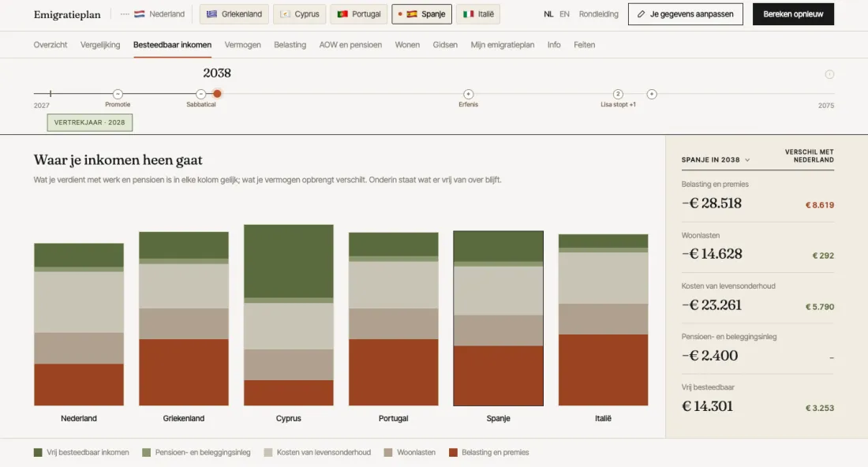Screen dimensions: 868x467
Task: Switch language to NL
Action: 548,14
